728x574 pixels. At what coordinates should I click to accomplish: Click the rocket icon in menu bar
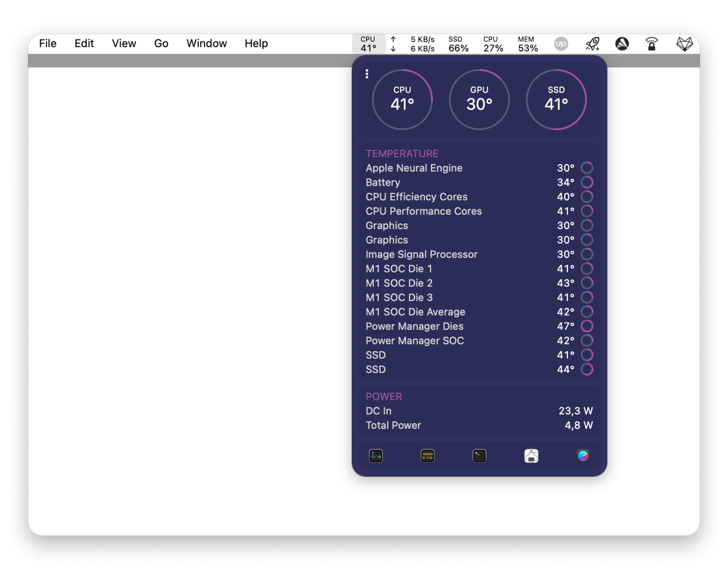click(x=593, y=44)
